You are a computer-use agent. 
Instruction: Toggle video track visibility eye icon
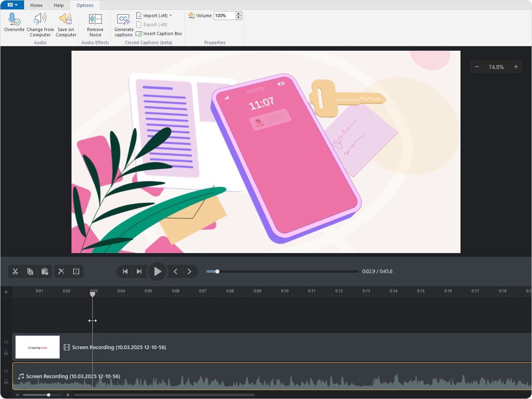click(6, 342)
